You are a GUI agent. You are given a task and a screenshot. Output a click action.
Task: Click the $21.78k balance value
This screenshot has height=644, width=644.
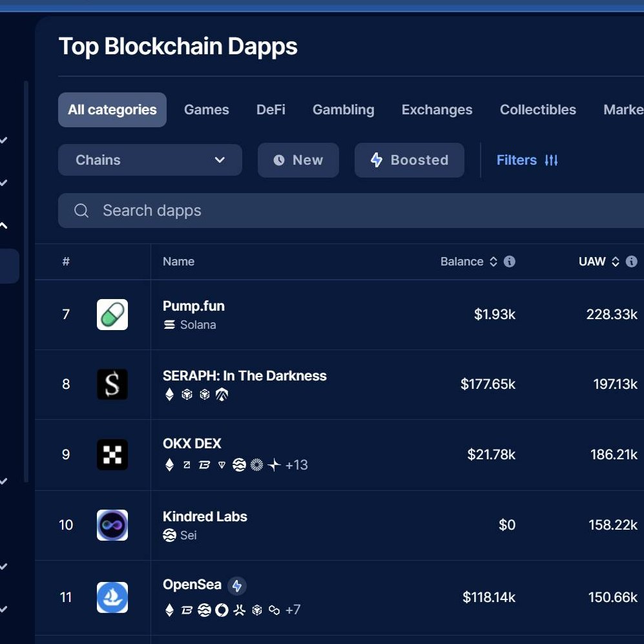491,454
